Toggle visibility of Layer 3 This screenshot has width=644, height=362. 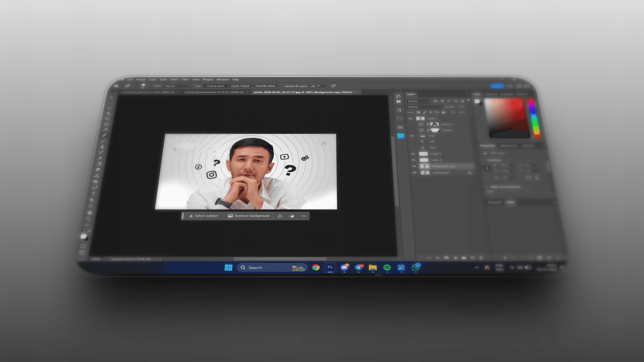coord(413,154)
